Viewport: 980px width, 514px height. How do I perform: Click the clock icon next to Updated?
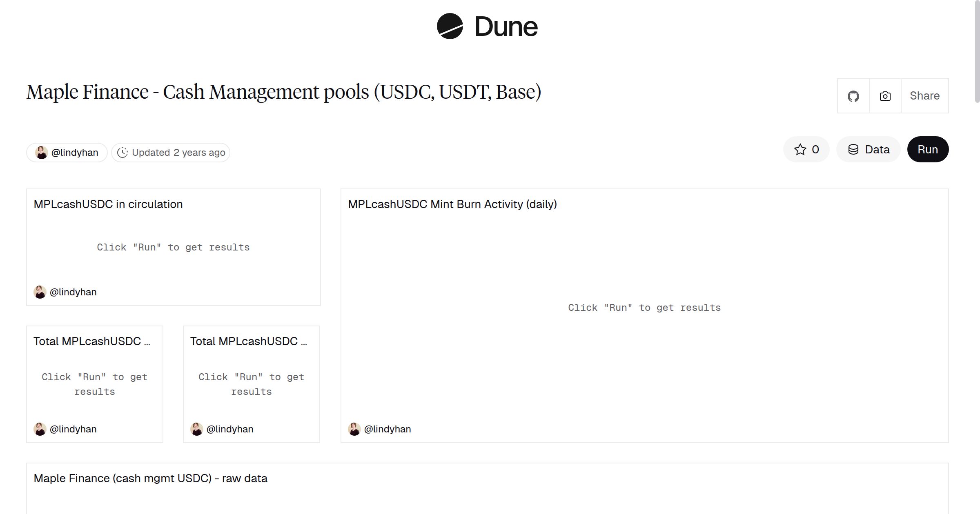[x=123, y=152]
